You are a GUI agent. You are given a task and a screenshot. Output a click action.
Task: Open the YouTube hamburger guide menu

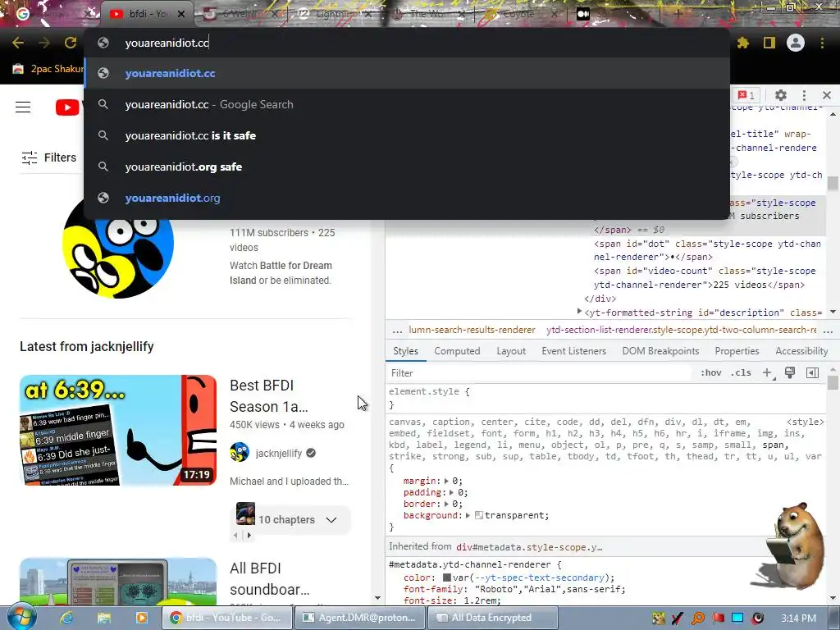23,107
